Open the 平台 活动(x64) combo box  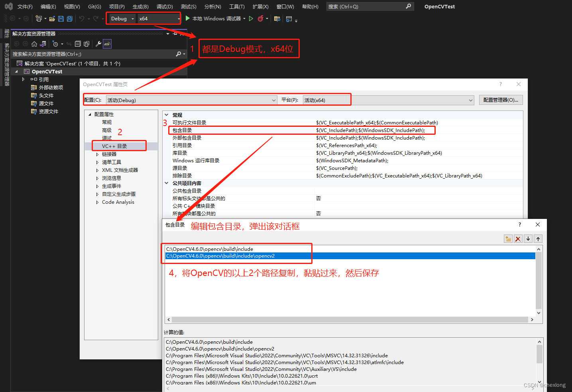(388, 100)
